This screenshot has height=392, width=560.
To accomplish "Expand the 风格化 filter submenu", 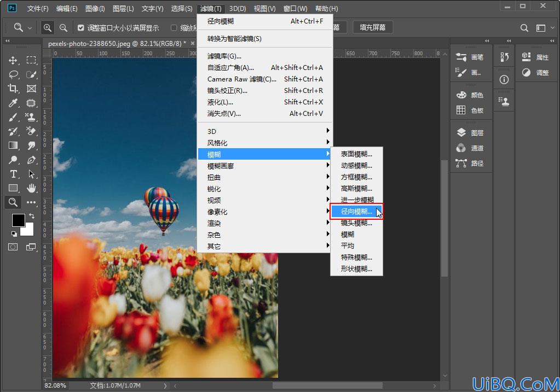I will (x=264, y=143).
